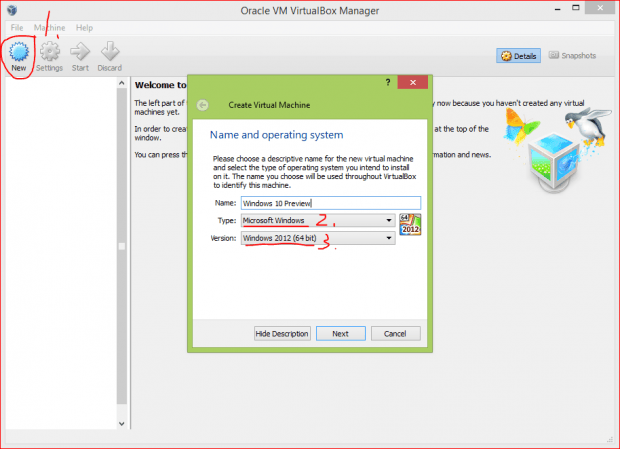Click the "Create Virtual Machine" dialog title
This screenshot has height=449, width=620.
[269, 105]
